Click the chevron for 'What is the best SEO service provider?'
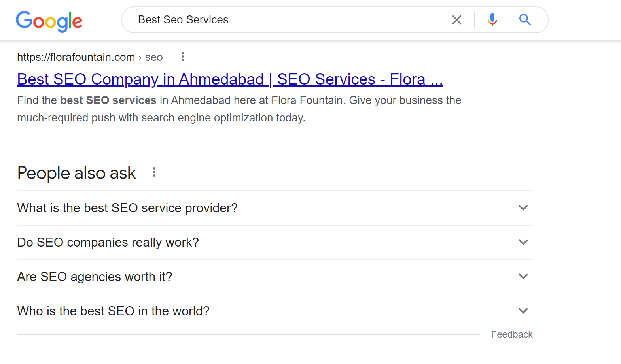The image size is (621, 364). tap(523, 208)
